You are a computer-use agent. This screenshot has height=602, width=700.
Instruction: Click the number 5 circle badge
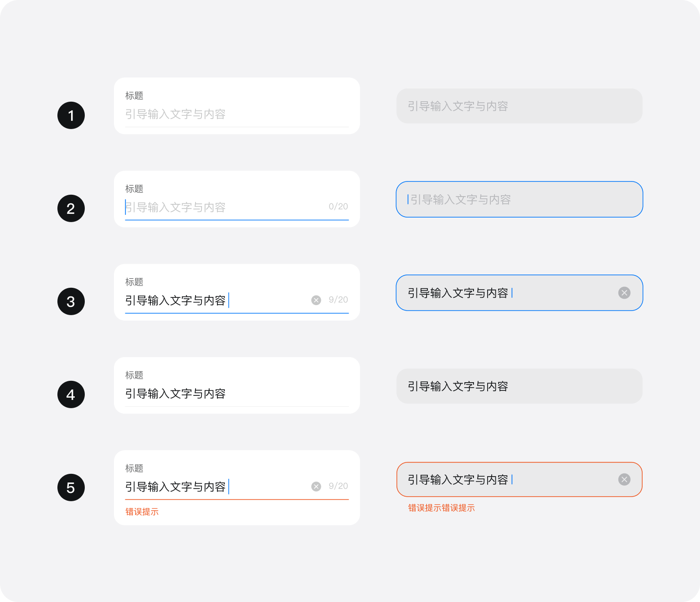click(71, 488)
